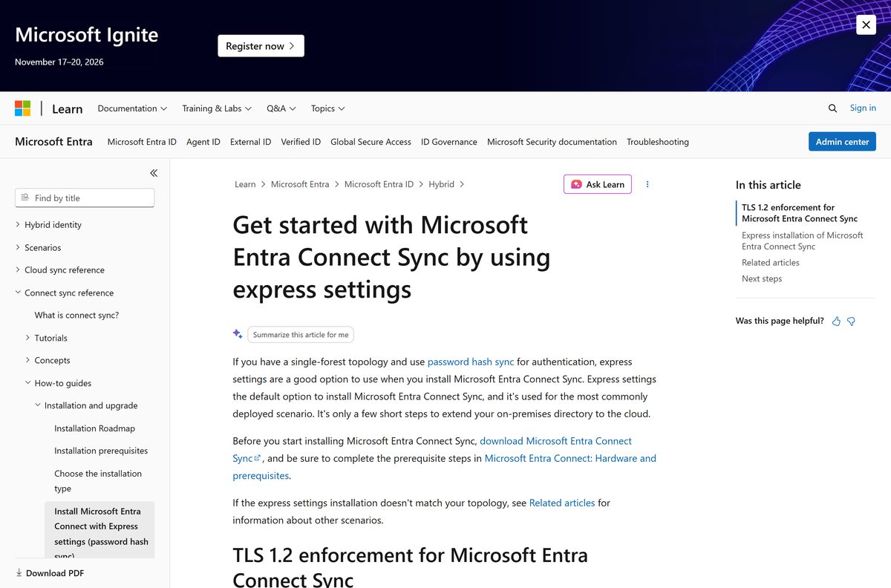The width and height of the screenshot is (891, 588).
Task: Jump to Next steps section
Action: [762, 279]
